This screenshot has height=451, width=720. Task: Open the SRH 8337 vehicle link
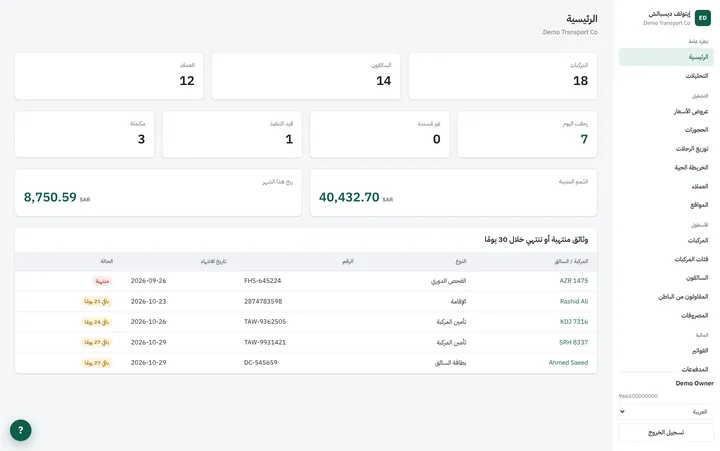click(574, 342)
